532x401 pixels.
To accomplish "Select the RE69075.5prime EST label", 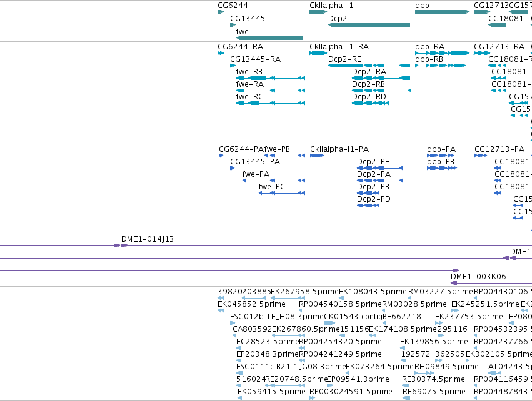I will (x=434, y=392).
